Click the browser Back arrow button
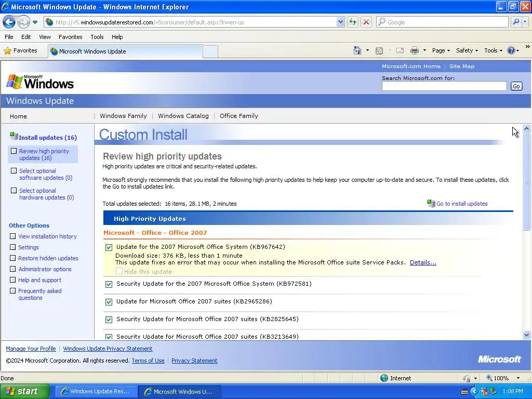 tap(9, 22)
